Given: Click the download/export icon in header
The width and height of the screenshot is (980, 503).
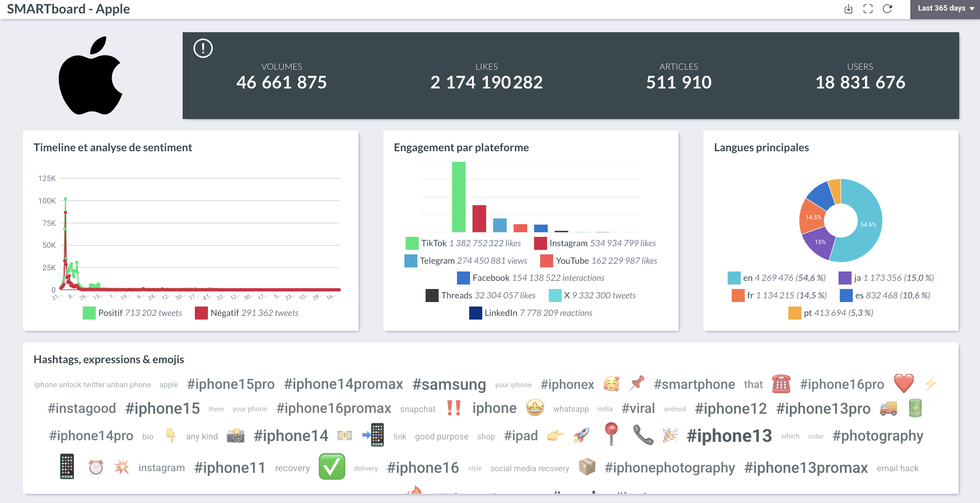Looking at the screenshot, I should tap(848, 9).
